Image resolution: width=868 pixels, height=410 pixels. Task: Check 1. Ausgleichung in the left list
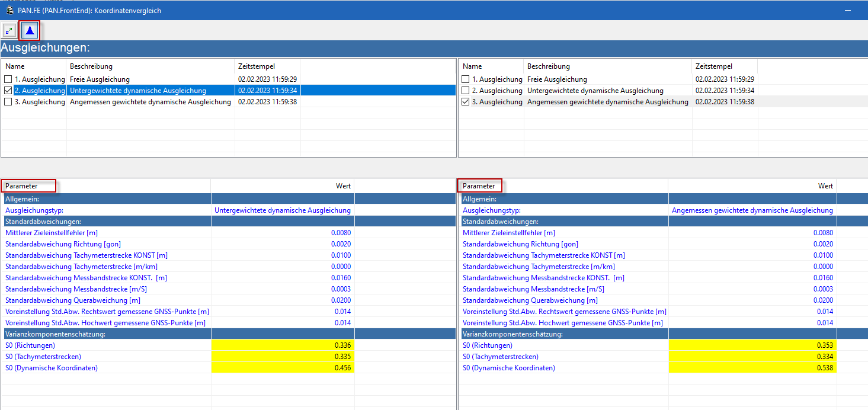(8, 79)
